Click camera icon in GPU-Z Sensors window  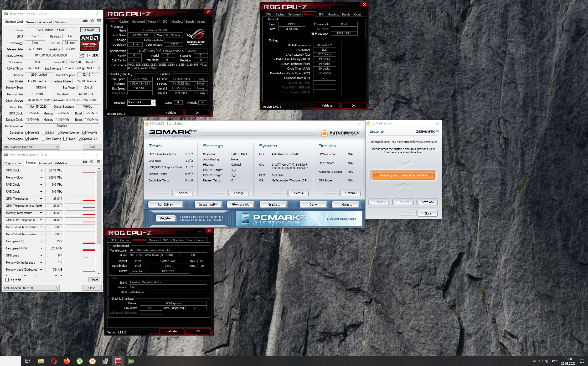tap(85, 162)
